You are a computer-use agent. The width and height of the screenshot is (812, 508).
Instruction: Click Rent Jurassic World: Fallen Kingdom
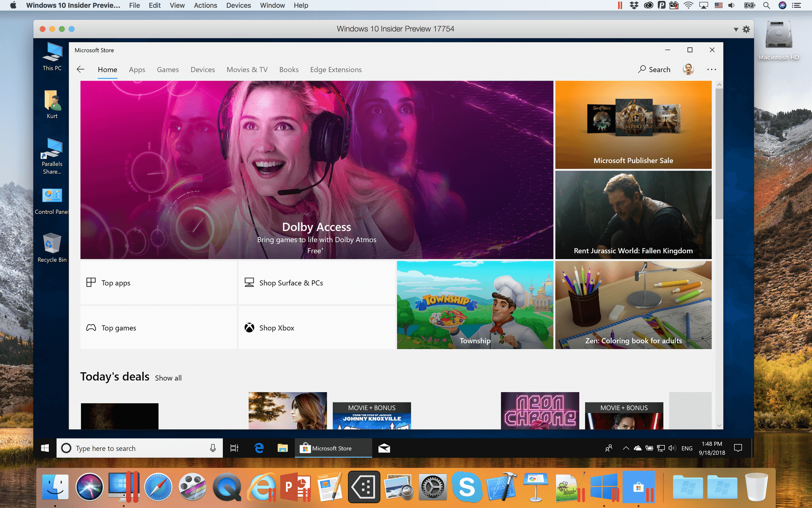pyautogui.click(x=634, y=214)
